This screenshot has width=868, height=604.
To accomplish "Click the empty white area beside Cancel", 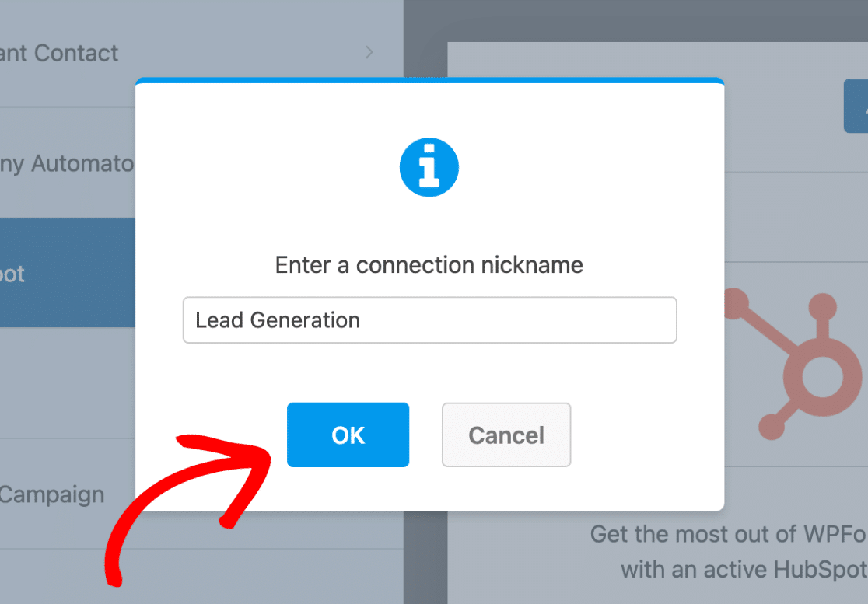I will (x=646, y=435).
